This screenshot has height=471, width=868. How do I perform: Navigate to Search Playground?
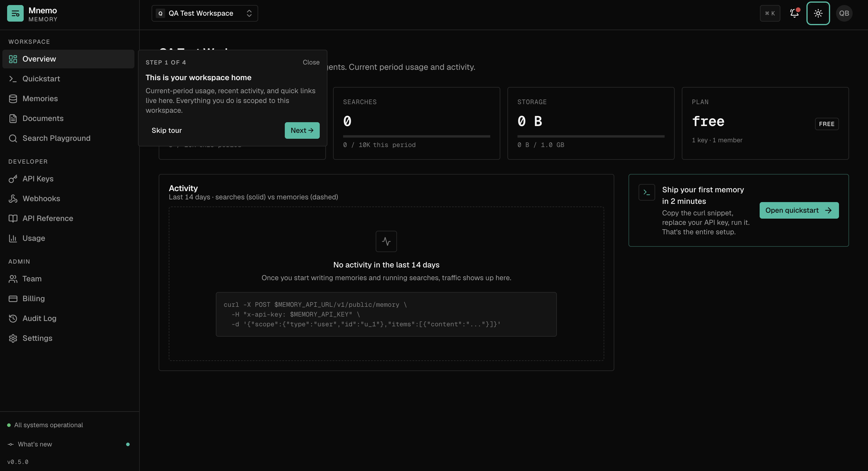(x=68, y=138)
